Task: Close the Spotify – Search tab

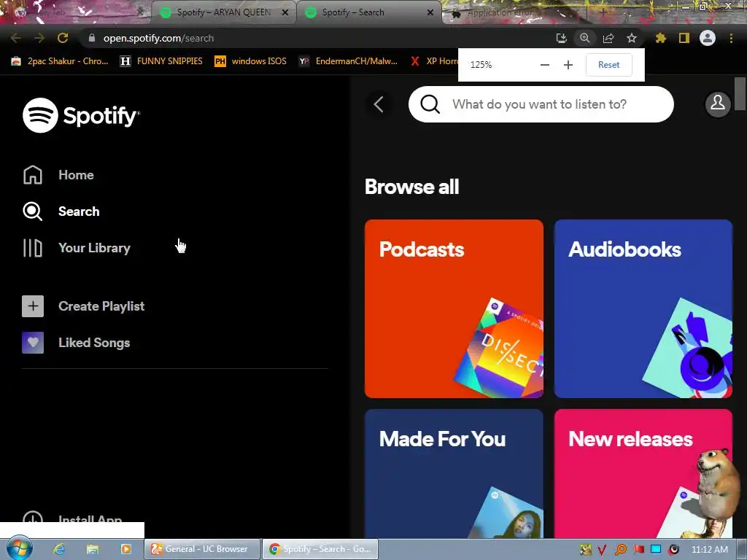Action: 430,13
